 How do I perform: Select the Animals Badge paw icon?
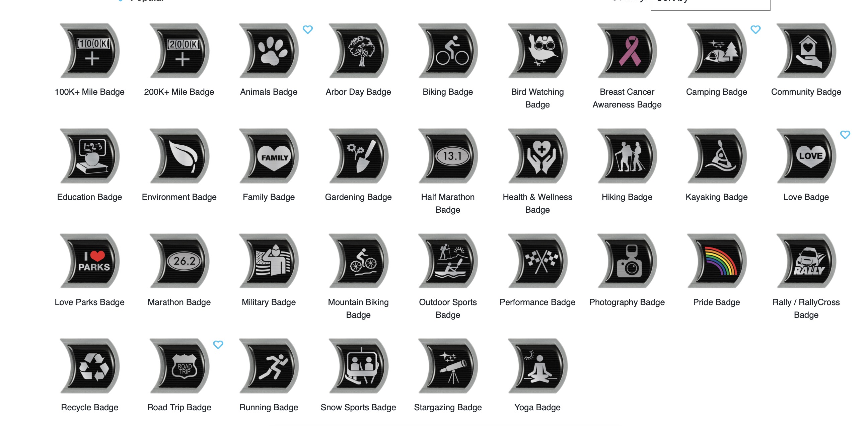point(269,51)
